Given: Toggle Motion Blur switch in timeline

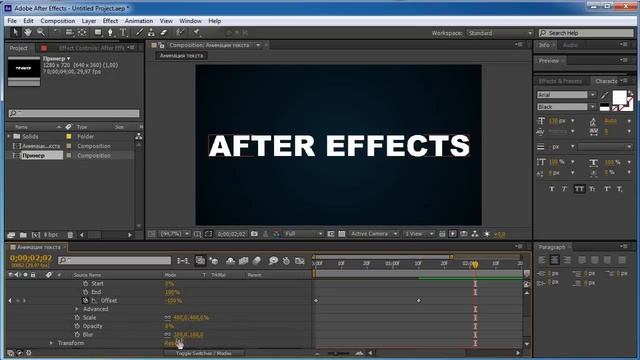Looking at the screenshot, I should point(257,260).
